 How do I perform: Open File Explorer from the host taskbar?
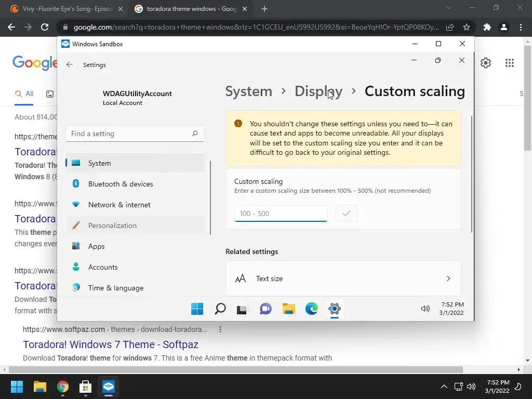tap(39, 387)
